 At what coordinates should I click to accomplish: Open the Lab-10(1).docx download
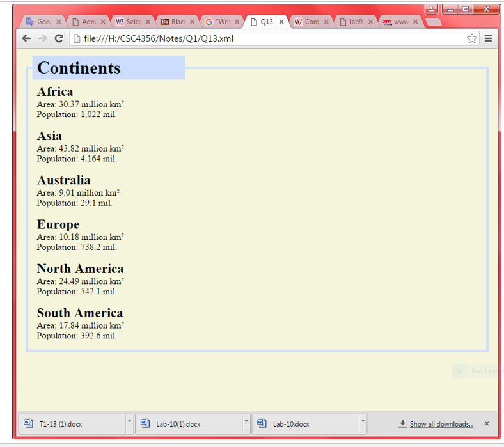pyautogui.click(x=189, y=424)
